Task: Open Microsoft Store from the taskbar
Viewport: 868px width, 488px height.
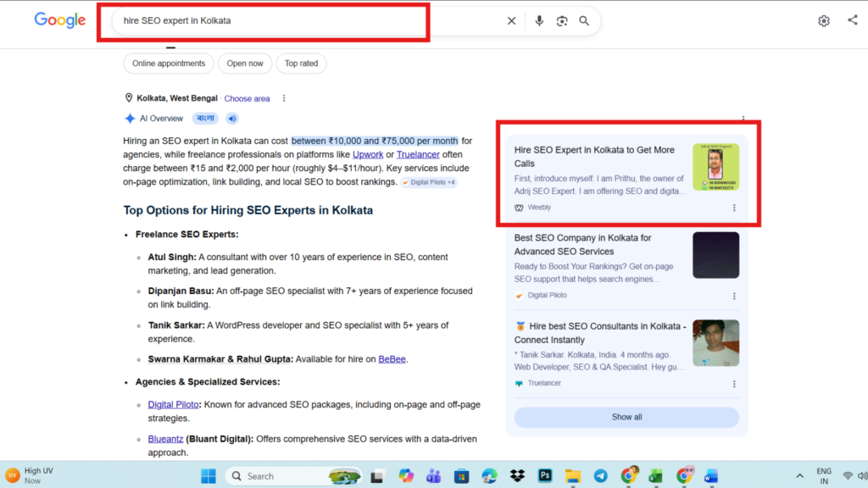Action: click(x=461, y=476)
